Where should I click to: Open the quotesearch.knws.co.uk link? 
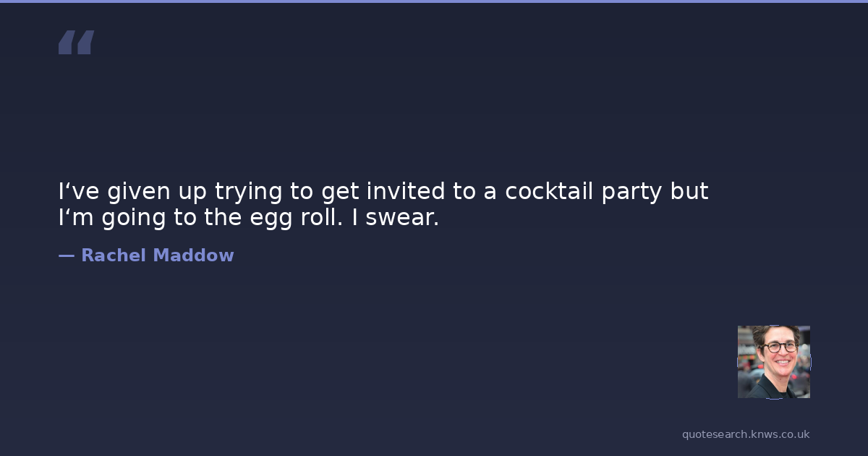[746, 434]
